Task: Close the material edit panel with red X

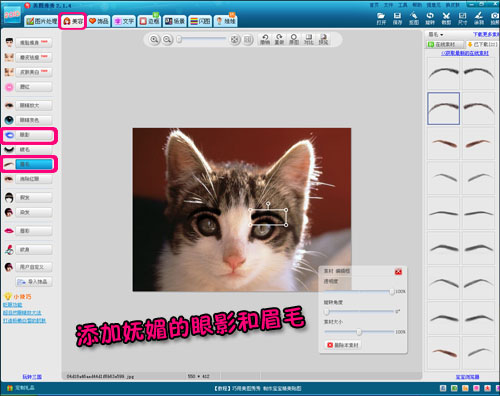Action: (398, 272)
